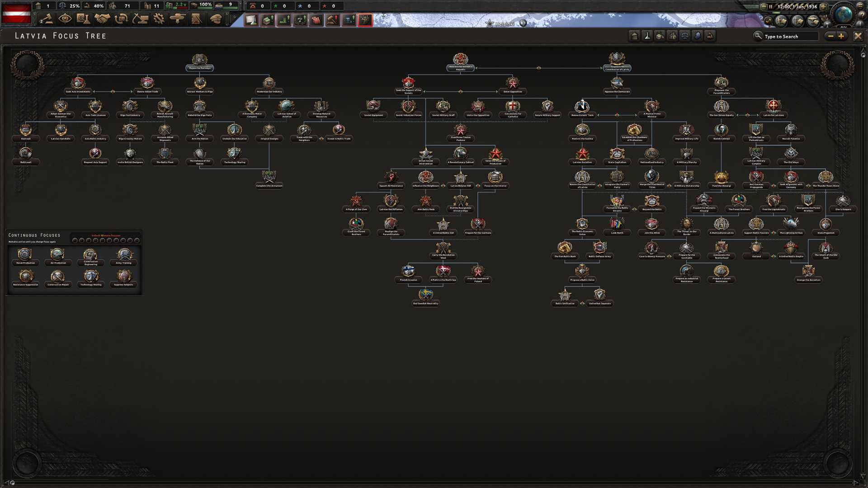868x488 pixels.
Task: Toggle the scales filter in the focus toolbar
Action: [684, 36]
